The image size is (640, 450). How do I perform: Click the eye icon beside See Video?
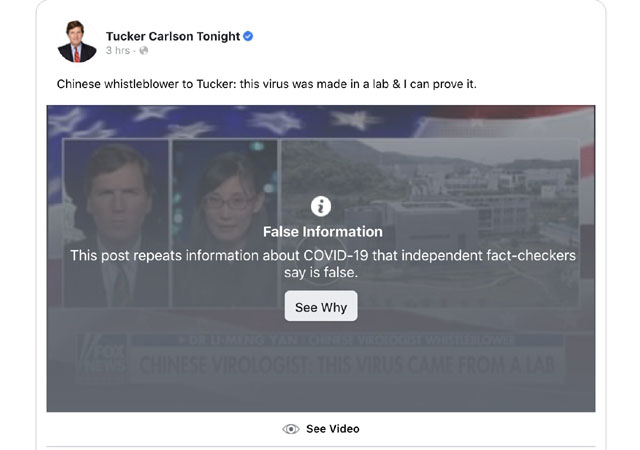(291, 429)
